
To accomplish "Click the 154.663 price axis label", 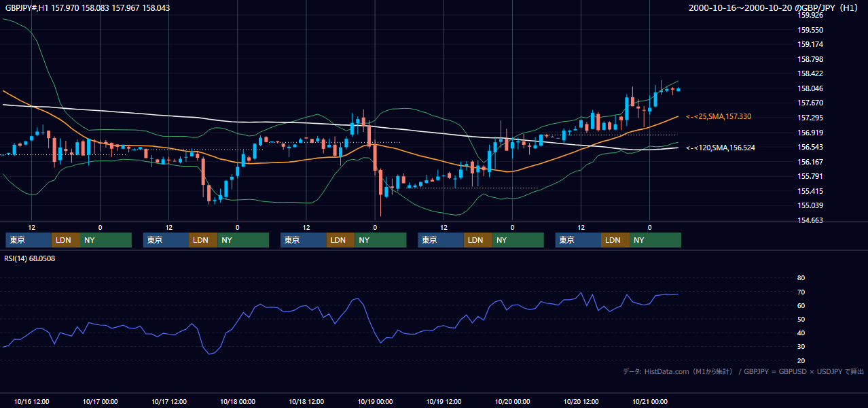I will [810, 220].
